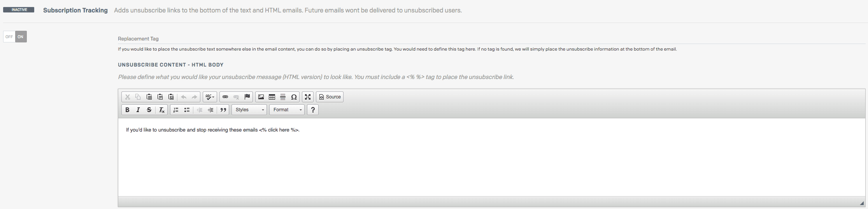Viewport: 868px width, 209px height.
Task: Insert a horizontal line
Action: tap(283, 97)
